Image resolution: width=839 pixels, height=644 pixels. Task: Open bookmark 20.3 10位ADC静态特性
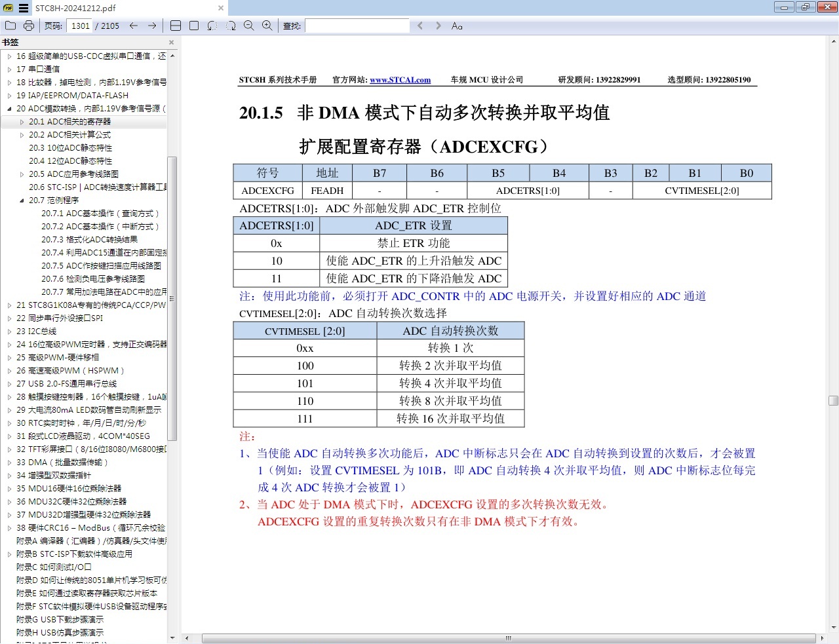(70, 148)
